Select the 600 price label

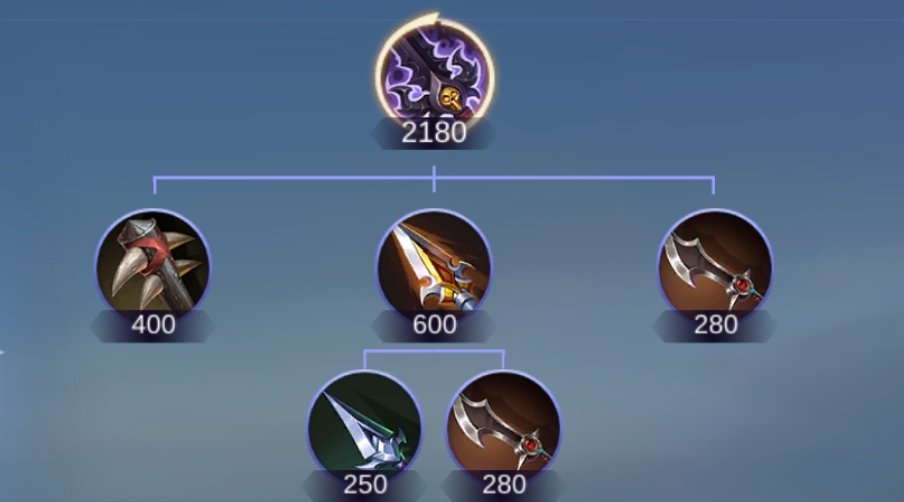pyautogui.click(x=434, y=324)
